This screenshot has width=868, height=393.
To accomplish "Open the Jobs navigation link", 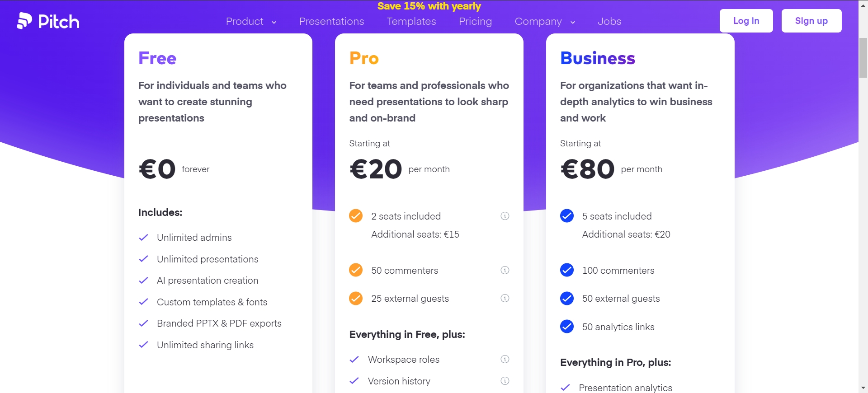I will pyautogui.click(x=609, y=21).
